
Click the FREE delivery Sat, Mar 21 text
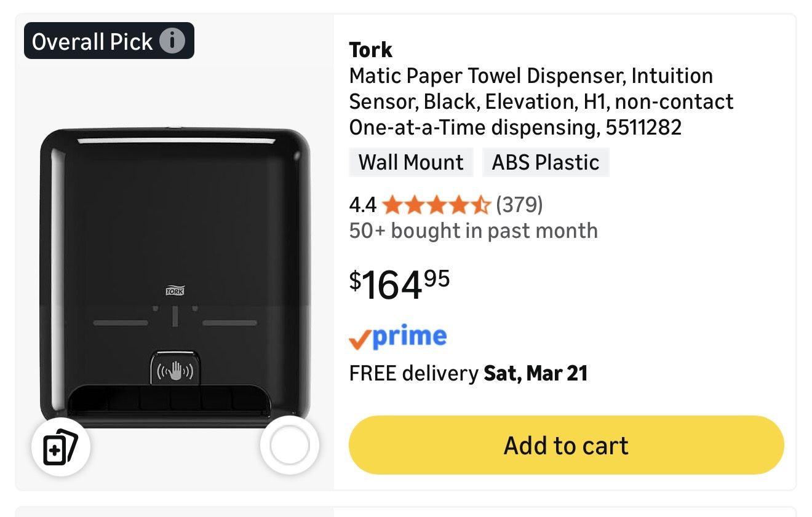(468, 373)
